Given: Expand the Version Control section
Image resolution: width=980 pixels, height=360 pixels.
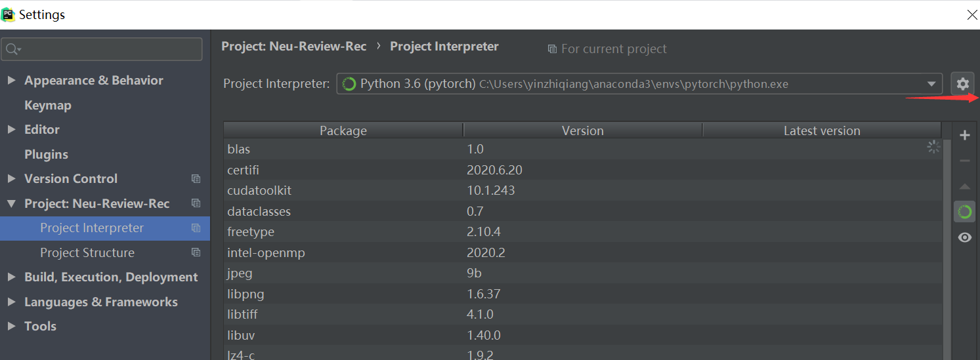Looking at the screenshot, I should point(11,178).
